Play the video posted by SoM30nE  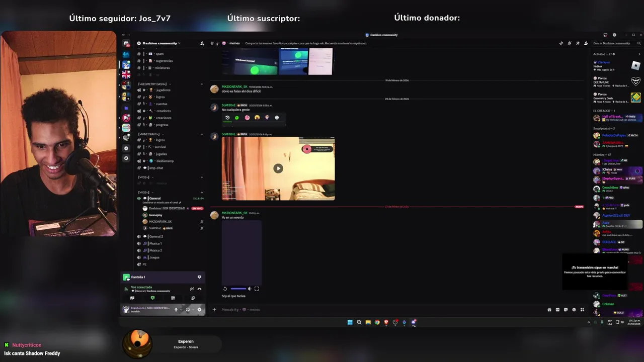[278, 168]
